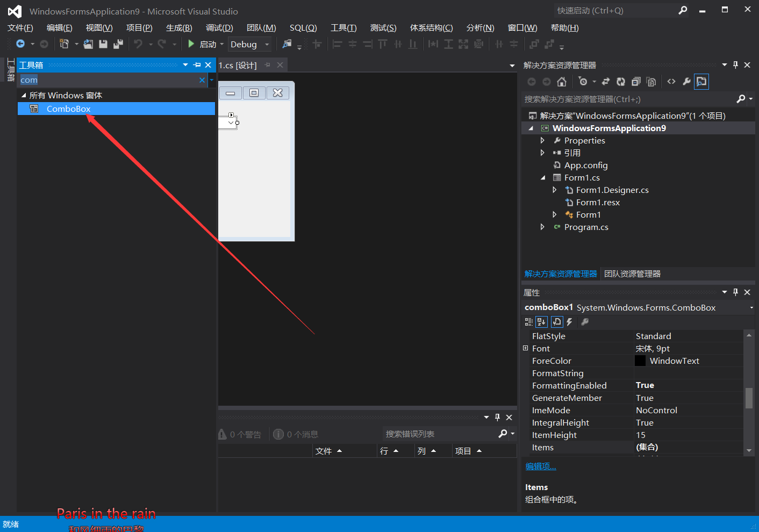Clear the toolbox search text
759x532 pixels.
[202, 80]
